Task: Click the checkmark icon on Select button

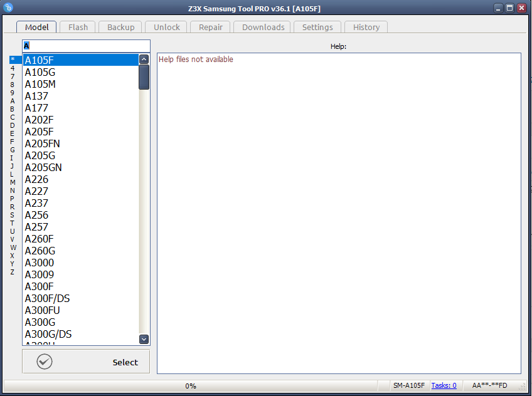Action: pos(45,362)
